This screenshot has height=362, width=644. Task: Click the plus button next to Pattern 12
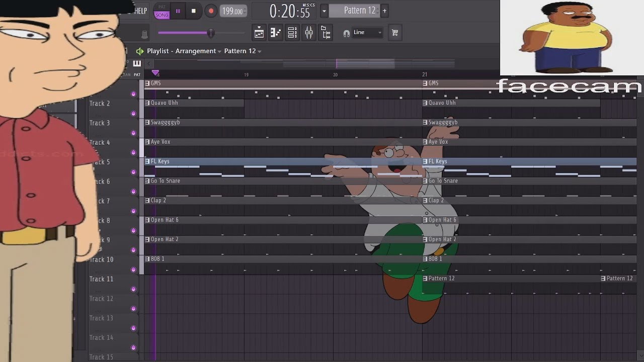click(x=384, y=11)
